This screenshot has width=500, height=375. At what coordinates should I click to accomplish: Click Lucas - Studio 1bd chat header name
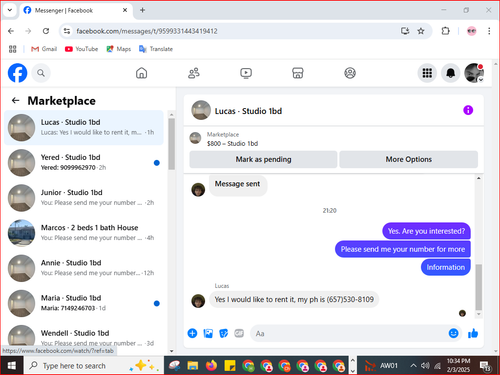click(x=248, y=111)
